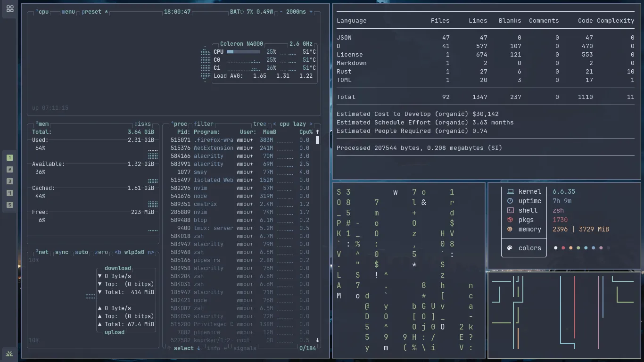Click the red color dot
644x362 pixels.
click(563, 248)
